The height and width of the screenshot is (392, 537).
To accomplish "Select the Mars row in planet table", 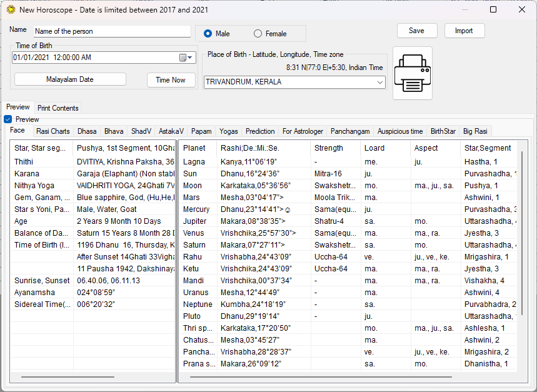I will pos(348,198).
